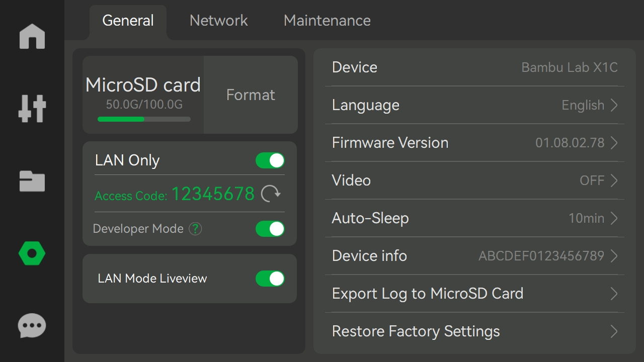Image resolution: width=644 pixels, height=362 pixels.
Task: Open Firmware Version chevron arrow
Action: coord(614,143)
